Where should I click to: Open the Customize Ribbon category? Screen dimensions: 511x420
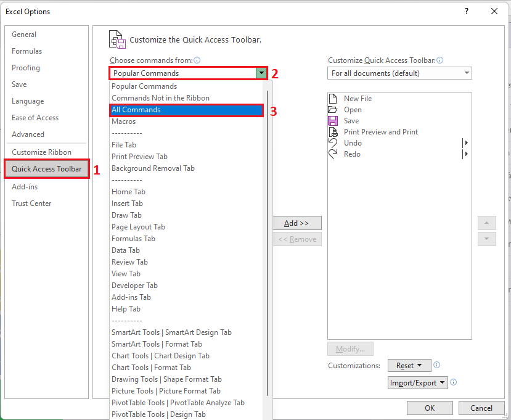pyautogui.click(x=46, y=152)
